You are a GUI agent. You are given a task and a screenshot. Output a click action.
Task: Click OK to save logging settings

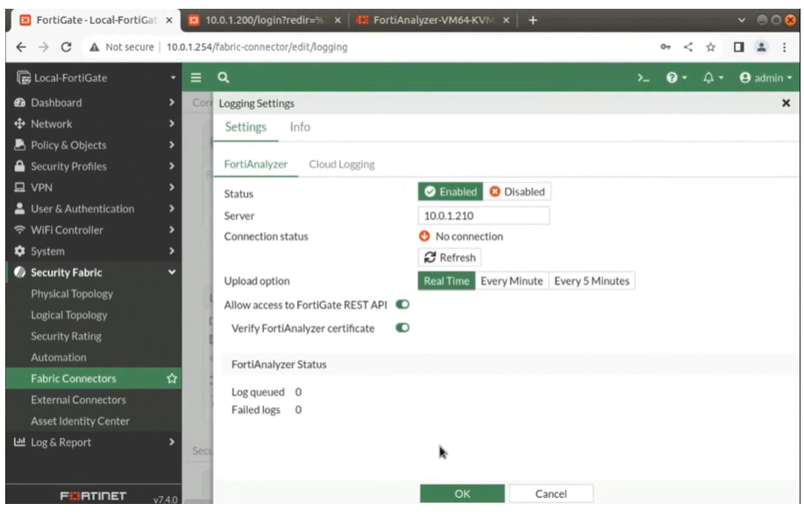pos(462,493)
